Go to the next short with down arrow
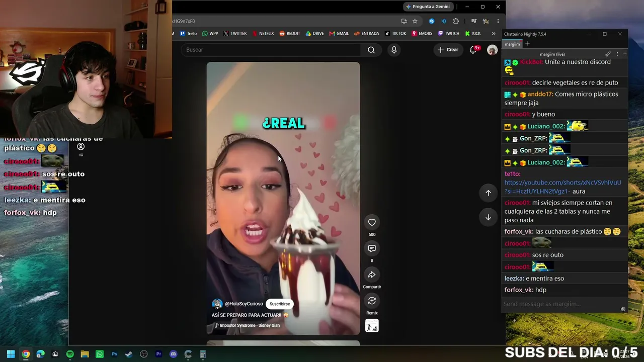Image resolution: width=644 pixels, height=362 pixels. 488,217
